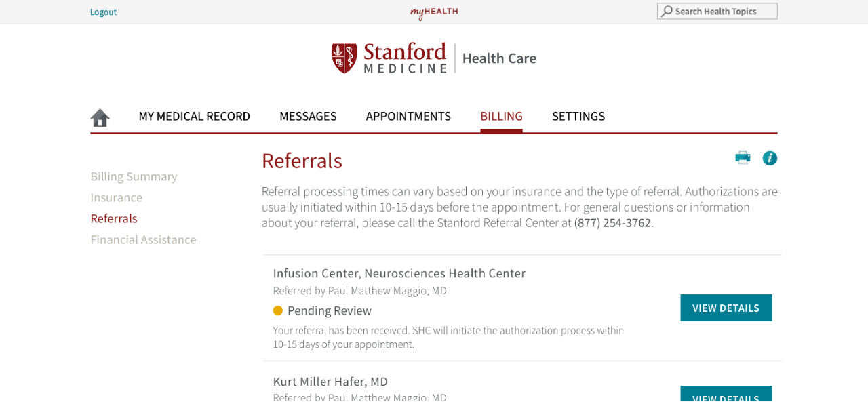Switch to the Appointments tab
This screenshot has height=402, width=868.
(x=408, y=116)
